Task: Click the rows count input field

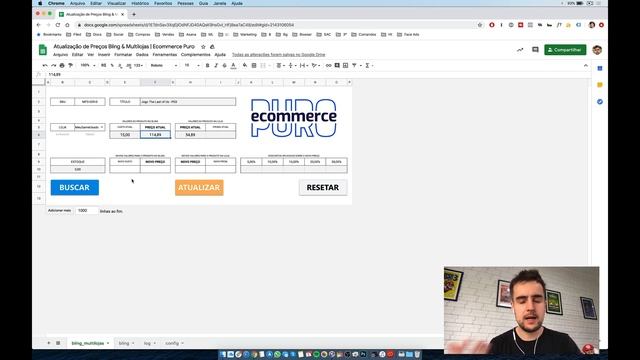Action: point(87,211)
